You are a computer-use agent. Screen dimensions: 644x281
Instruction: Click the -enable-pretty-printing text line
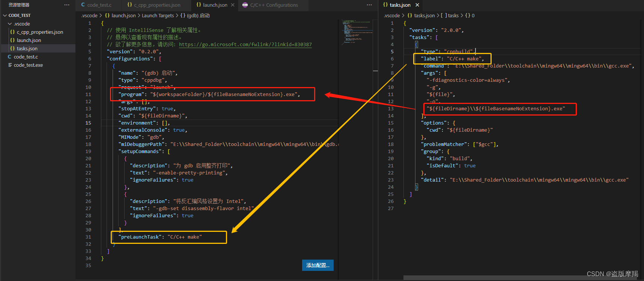point(179,173)
